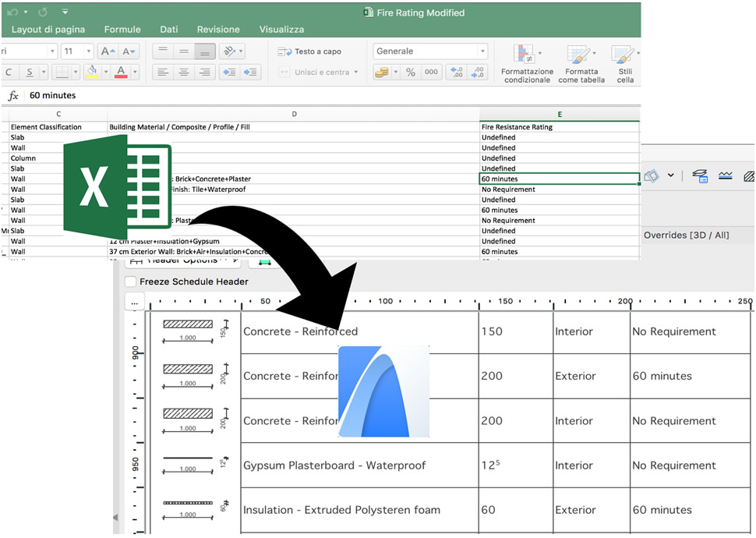756x538 pixels.
Task: Open the font color dropdown arrow
Action: tap(135, 72)
